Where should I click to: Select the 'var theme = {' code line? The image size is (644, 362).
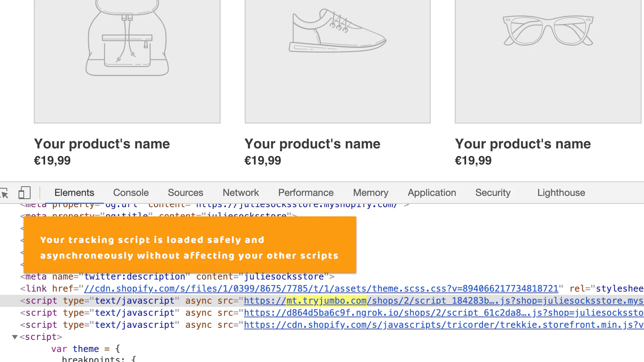[85, 349]
